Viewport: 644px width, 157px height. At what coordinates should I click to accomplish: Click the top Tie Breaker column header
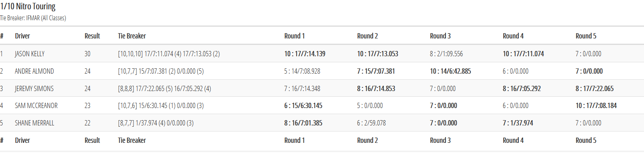tap(132, 36)
